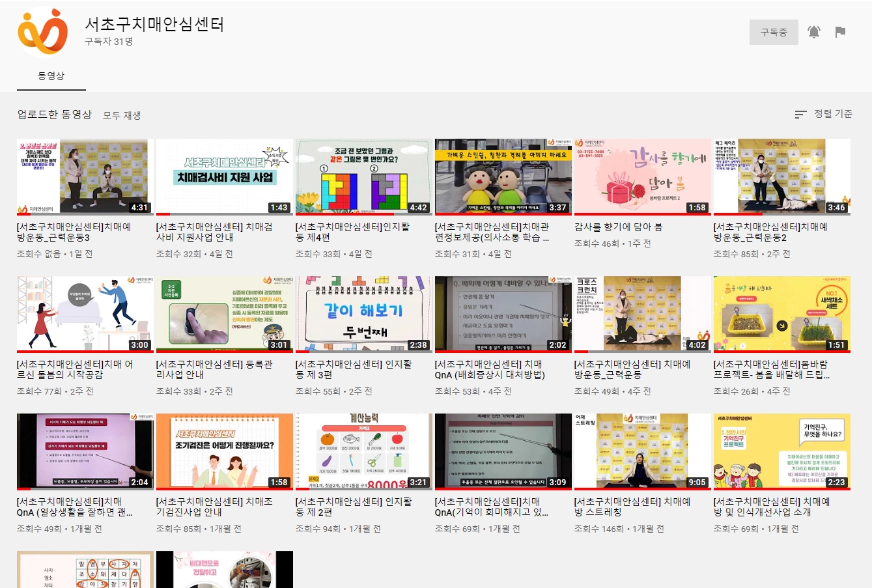Image resolution: width=872 pixels, height=588 pixels.
Task: Open thumbnail of 근력운동2 video, 3:46 long
Action: 782,176
